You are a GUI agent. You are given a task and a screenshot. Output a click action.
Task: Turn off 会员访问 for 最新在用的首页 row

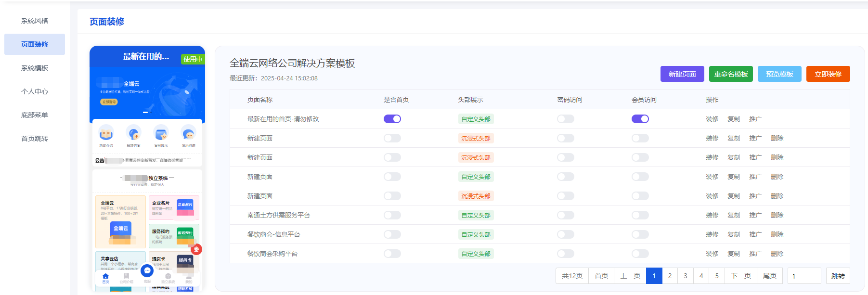point(640,119)
